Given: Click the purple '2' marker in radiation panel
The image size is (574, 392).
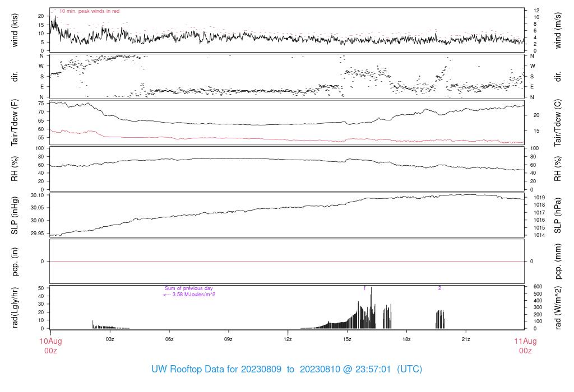Looking at the screenshot, I should (x=439, y=288).
